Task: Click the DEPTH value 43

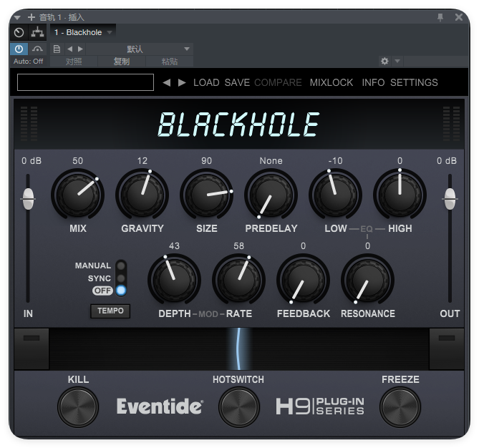Action: pyautogui.click(x=174, y=246)
